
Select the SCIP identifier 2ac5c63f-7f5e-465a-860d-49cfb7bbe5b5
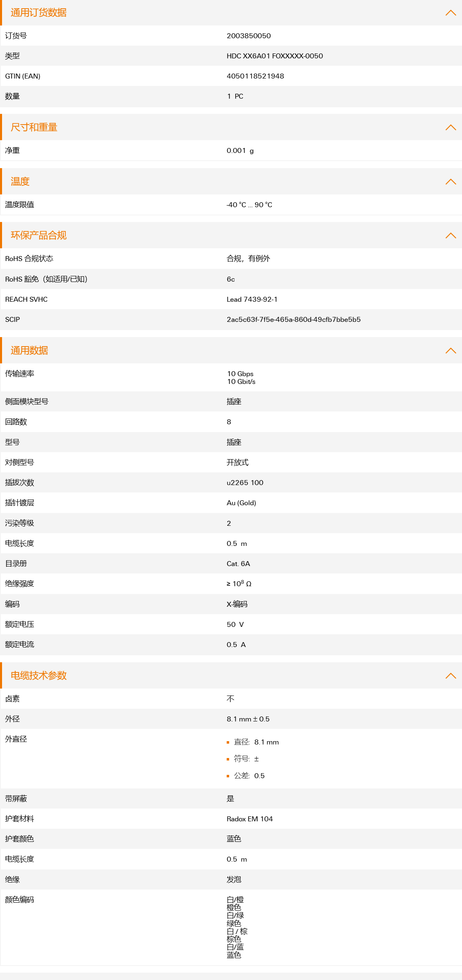293,319
